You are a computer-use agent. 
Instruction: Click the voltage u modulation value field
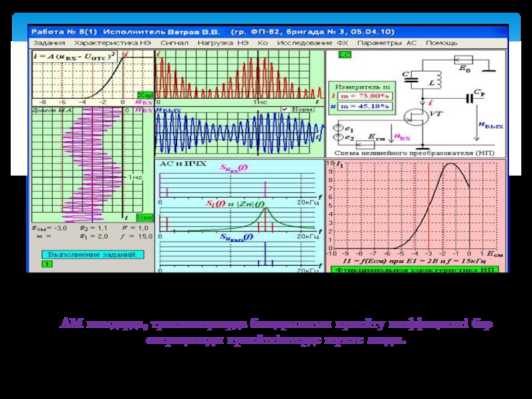click(x=365, y=106)
